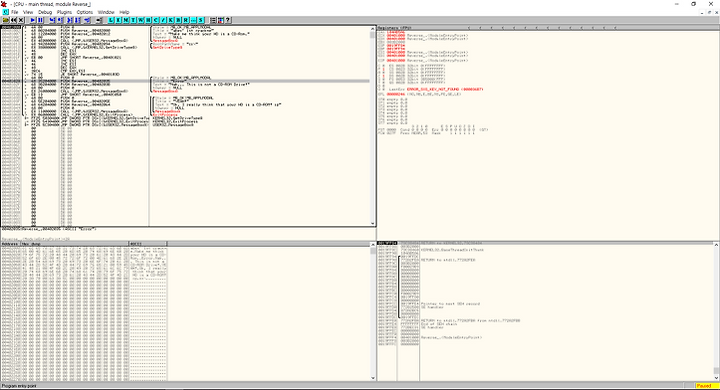Click Go to address toolbar icon
720x390 pixels.
(98, 20)
